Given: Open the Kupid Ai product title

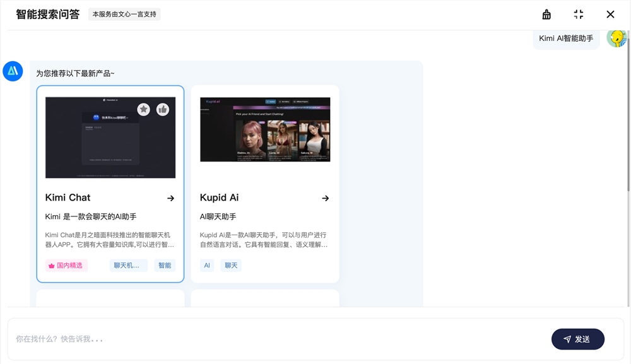Looking at the screenshot, I should [219, 197].
